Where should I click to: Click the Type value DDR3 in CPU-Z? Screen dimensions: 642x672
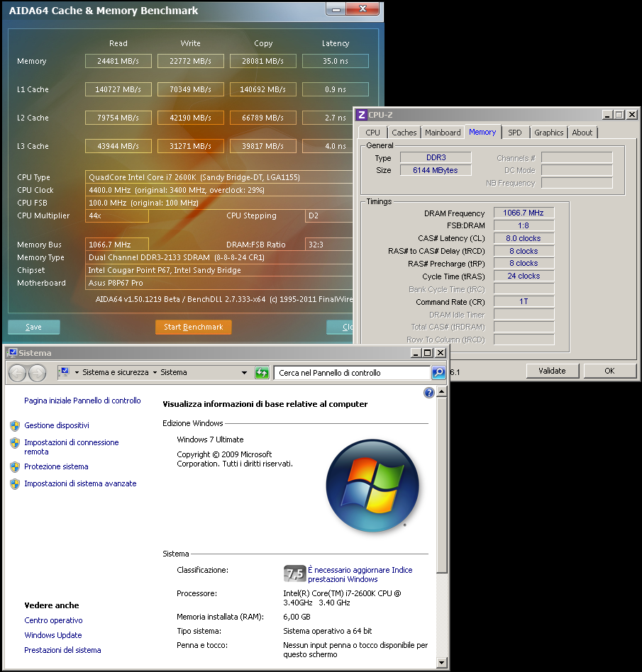pyautogui.click(x=436, y=157)
